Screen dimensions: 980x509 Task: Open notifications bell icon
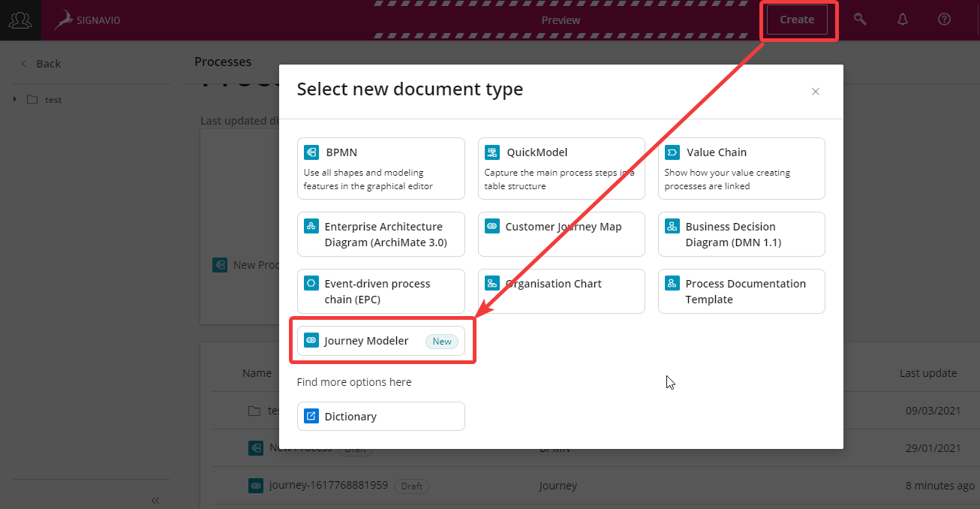click(903, 20)
